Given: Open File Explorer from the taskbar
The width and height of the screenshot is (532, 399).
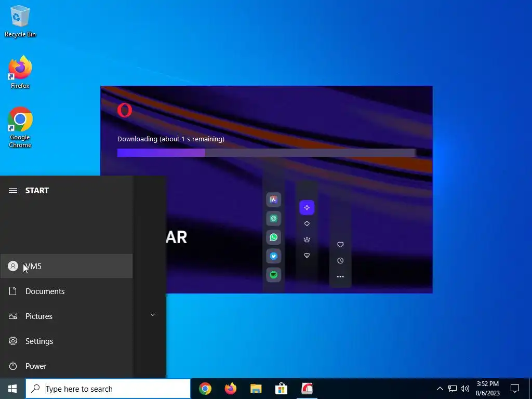Looking at the screenshot, I should (x=256, y=389).
